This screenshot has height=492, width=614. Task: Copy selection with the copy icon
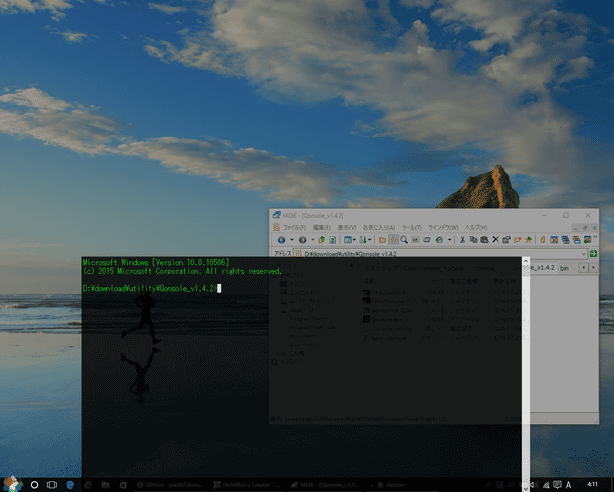pos(473,240)
